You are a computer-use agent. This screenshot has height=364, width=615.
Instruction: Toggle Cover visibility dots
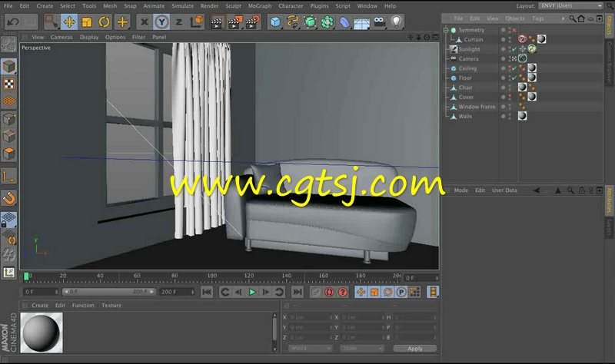(510, 98)
